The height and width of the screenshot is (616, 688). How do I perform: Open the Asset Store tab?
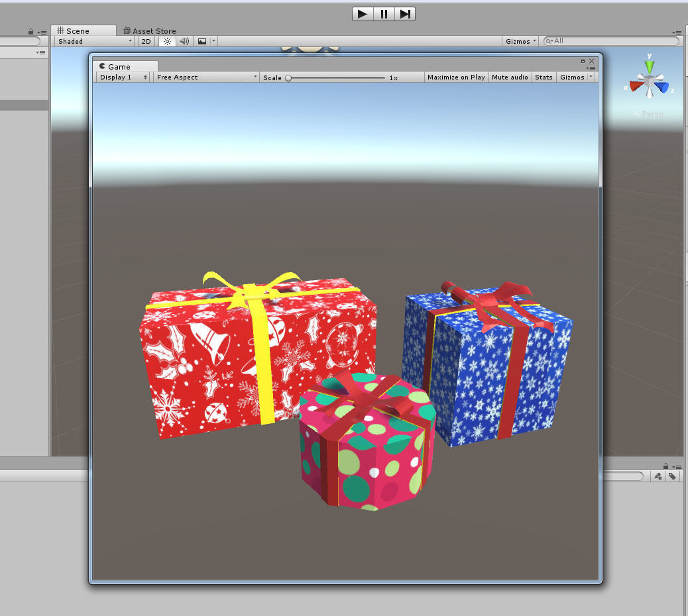click(150, 30)
